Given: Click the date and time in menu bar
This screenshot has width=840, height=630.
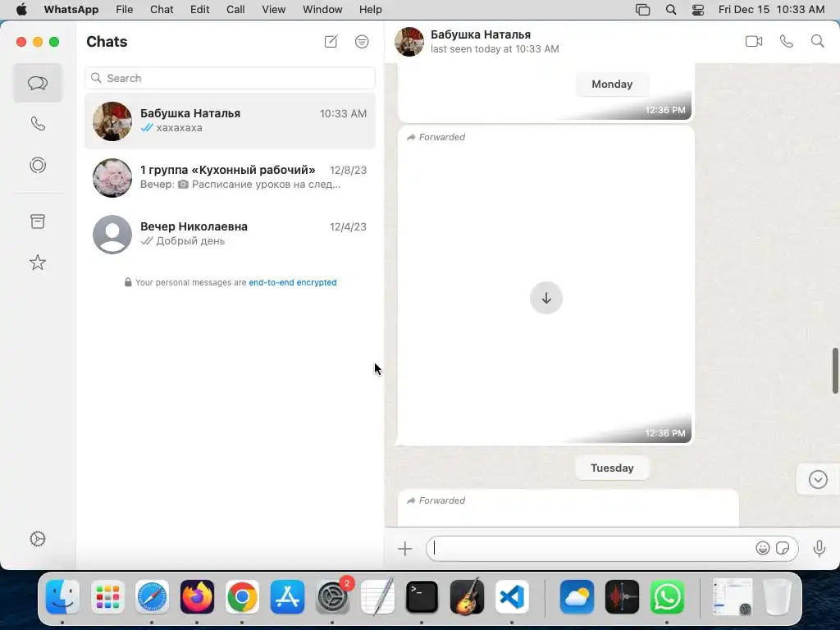Looking at the screenshot, I should click(771, 10).
